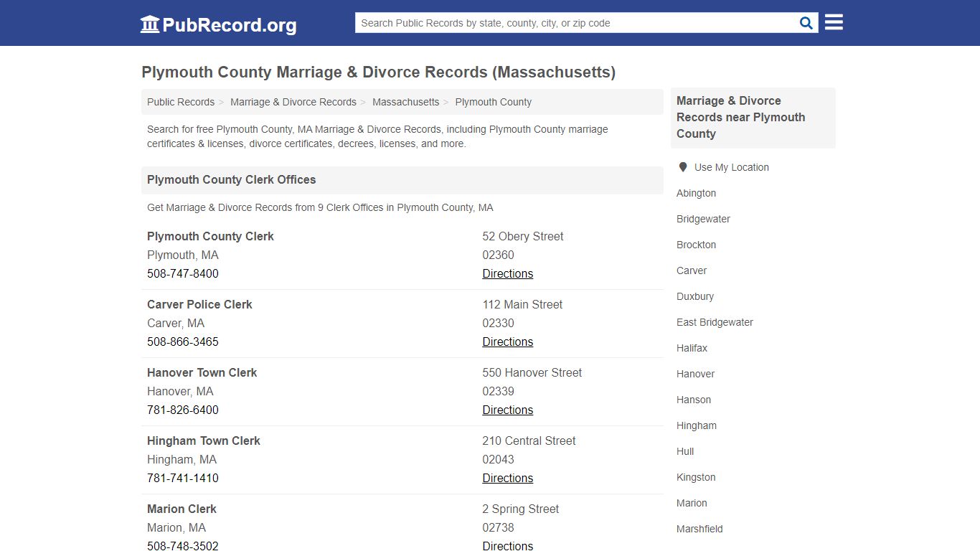Get Directions to 210 Central Street
Screen dimensions: 980x551
[x=508, y=478]
